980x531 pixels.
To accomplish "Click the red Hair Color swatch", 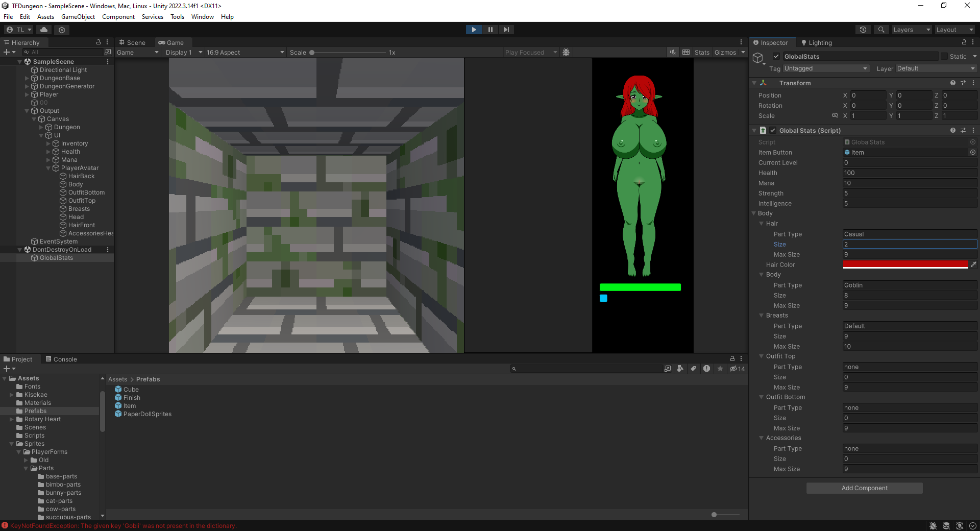I will pos(905,264).
